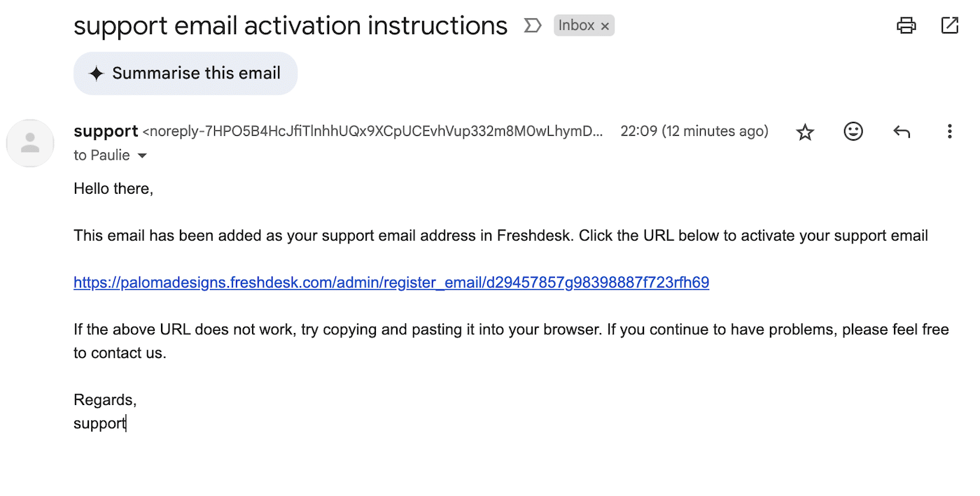Click the support sender name
Image resolution: width=980 pixels, height=496 pixels.
pyautogui.click(x=105, y=132)
